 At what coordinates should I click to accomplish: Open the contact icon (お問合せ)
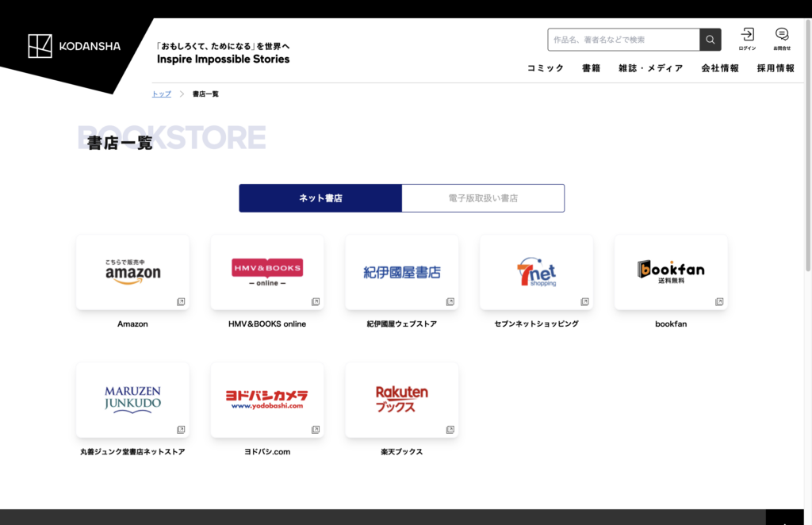point(782,38)
